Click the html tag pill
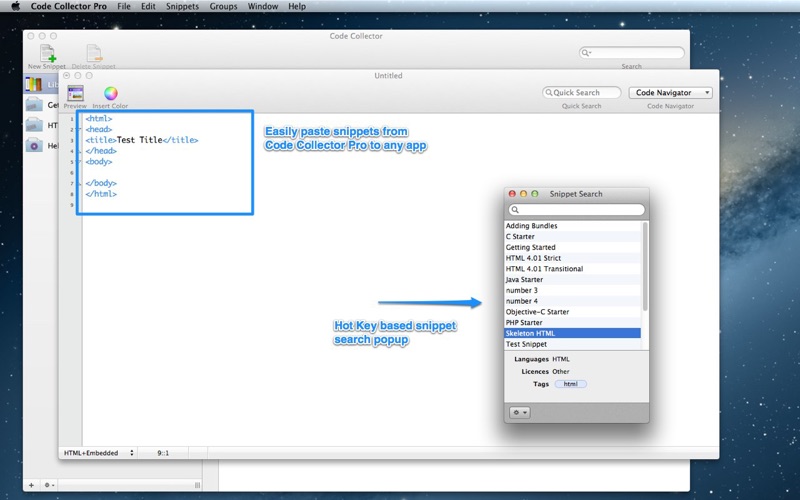This screenshot has height=500, width=800. (570, 384)
